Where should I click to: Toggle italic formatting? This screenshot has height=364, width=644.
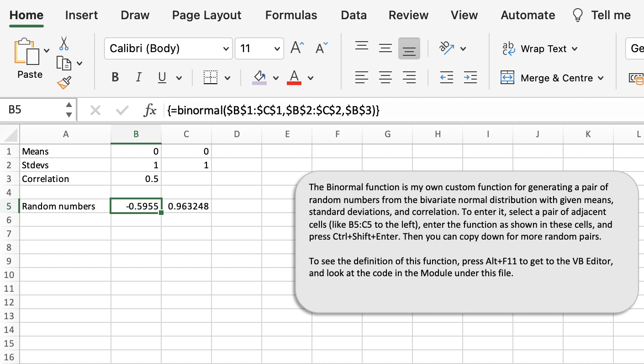pyautogui.click(x=138, y=77)
